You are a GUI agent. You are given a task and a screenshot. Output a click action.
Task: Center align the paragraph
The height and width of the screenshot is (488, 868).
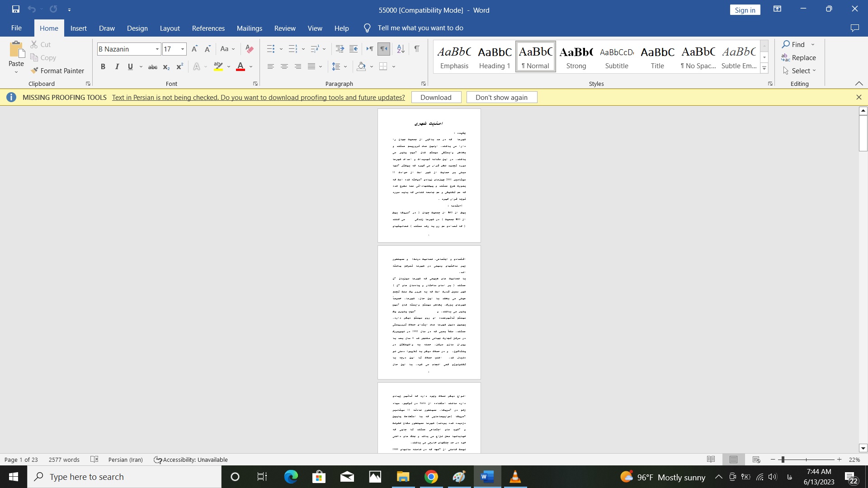(x=284, y=66)
